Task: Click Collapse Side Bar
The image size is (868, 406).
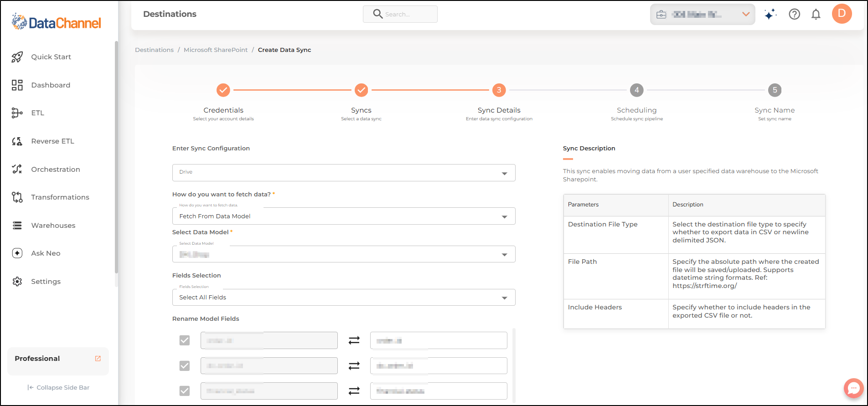Action: (x=58, y=388)
